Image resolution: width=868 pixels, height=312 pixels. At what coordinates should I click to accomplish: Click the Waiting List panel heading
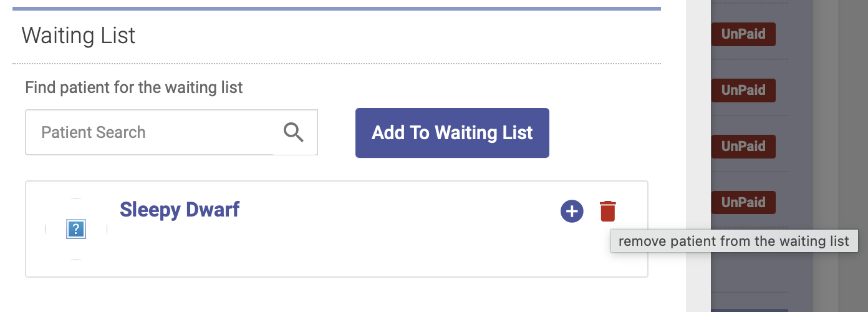79,36
